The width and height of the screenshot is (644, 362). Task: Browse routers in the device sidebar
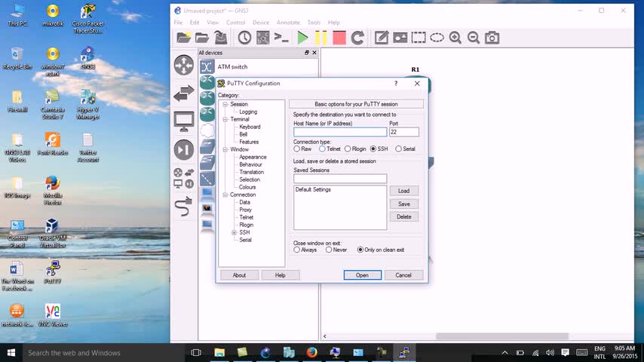click(x=184, y=66)
